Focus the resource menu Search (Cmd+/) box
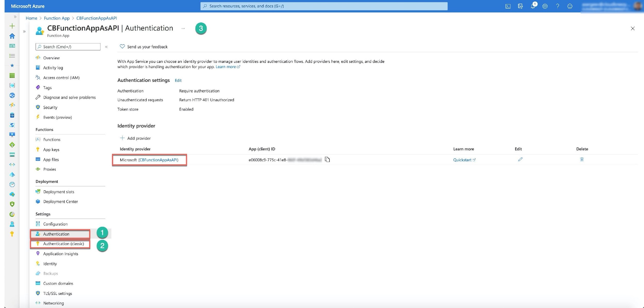644x308 pixels. (x=68, y=47)
